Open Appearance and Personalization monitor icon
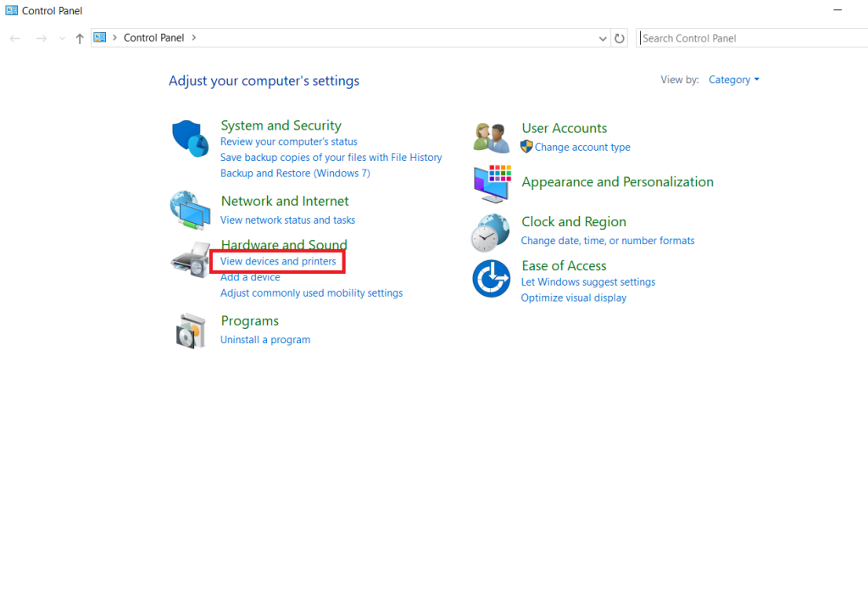Image resolution: width=868 pixels, height=595 pixels. tap(492, 184)
